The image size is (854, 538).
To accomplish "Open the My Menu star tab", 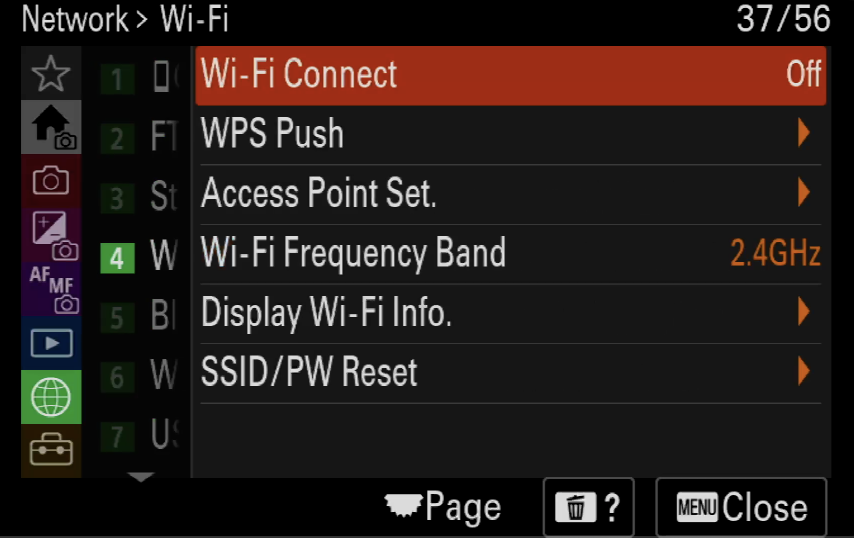I will (51, 73).
